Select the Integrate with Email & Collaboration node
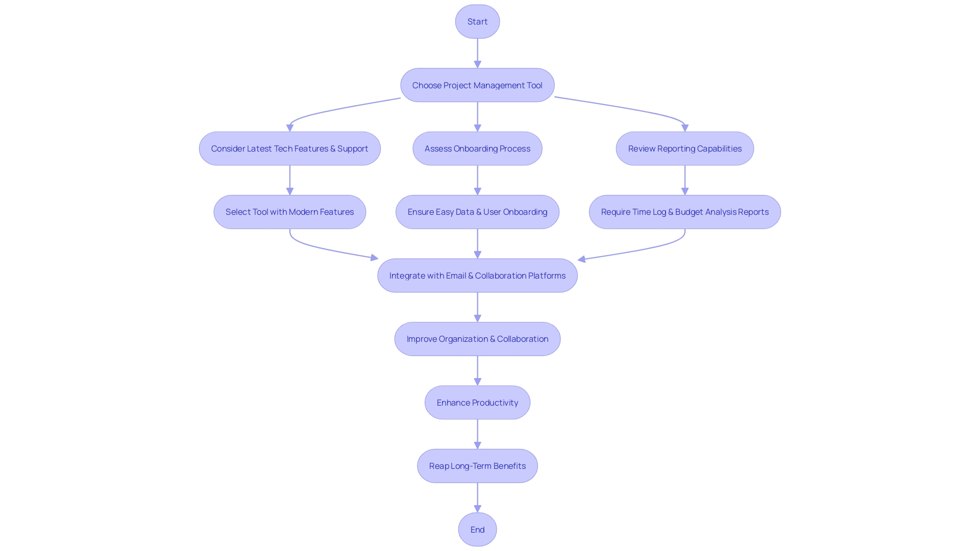 click(x=477, y=275)
